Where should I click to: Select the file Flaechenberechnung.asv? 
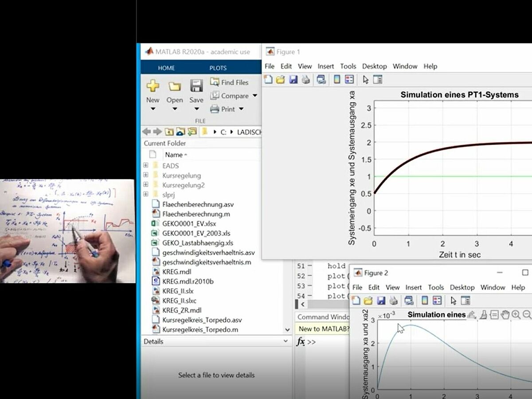click(x=198, y=204)
